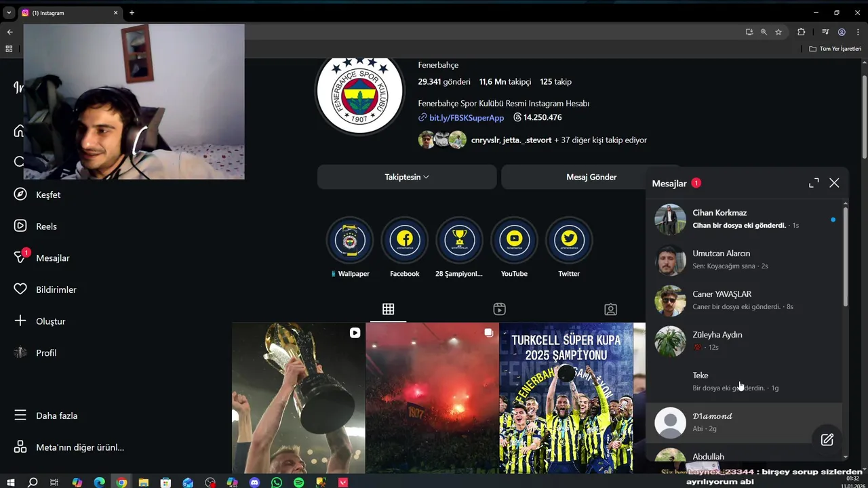868x488 pixels.
Task: Launch Discord from the taskbar
Action: [x=254, y=483]
